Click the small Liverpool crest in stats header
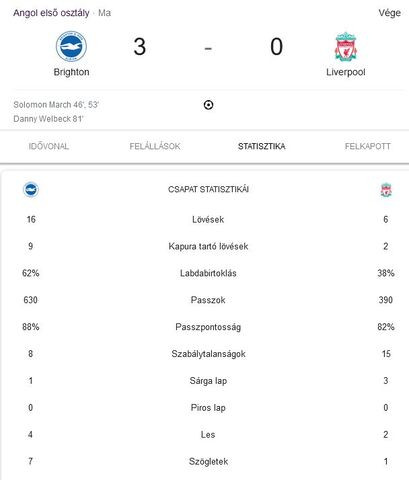 (x=386, y=190)
